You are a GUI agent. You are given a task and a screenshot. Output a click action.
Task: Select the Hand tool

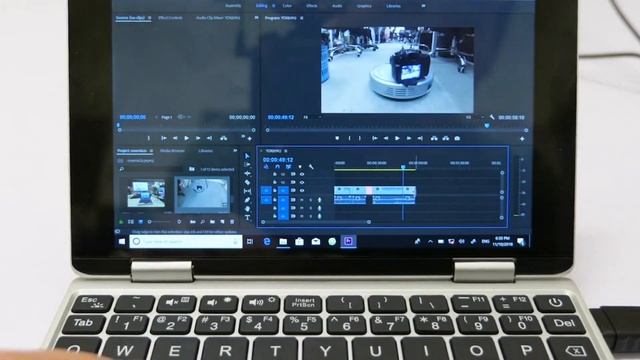tap(247, 209)
